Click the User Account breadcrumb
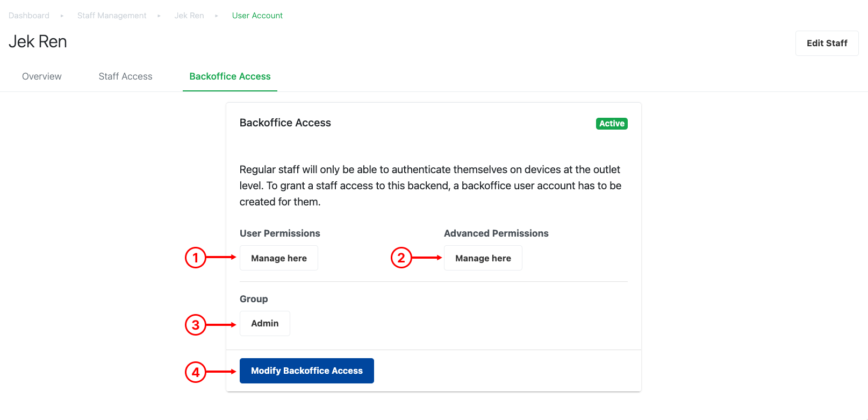 [x=257, y=16]
